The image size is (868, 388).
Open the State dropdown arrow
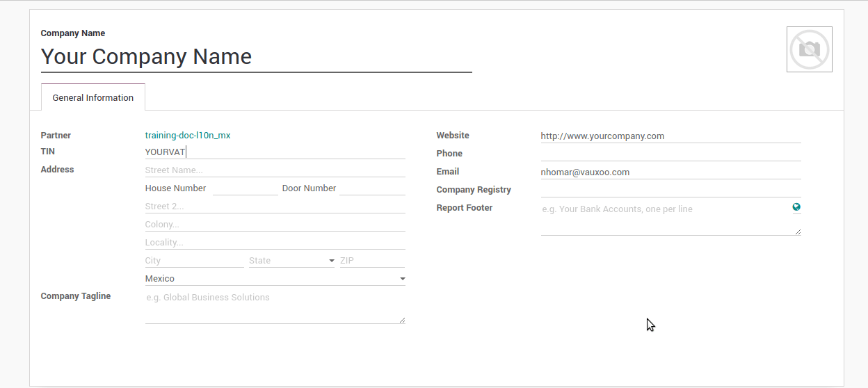coord(331,261)
